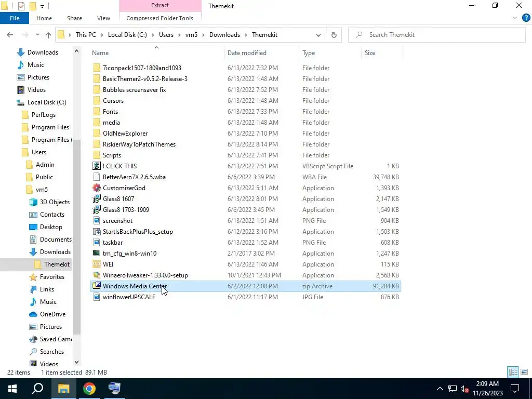Expand the ribbon with the chevron
Image resolution: width=532 pixels, height=399 pixels.
pyautogui.click(x=515, y=18)
